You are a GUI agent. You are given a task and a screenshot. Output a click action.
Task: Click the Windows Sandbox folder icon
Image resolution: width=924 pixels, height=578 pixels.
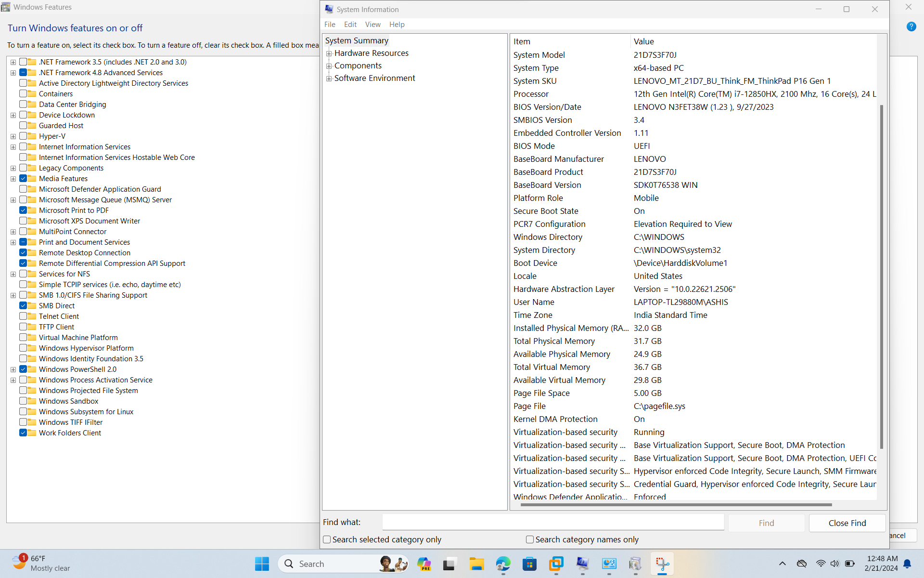pos(32,401)
